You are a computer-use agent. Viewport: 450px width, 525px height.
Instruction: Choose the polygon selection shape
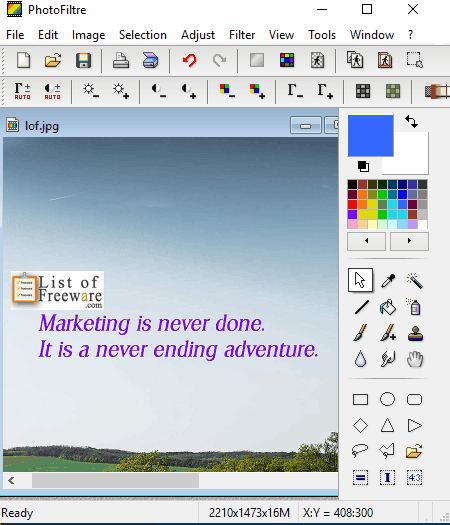coord(387,451)
